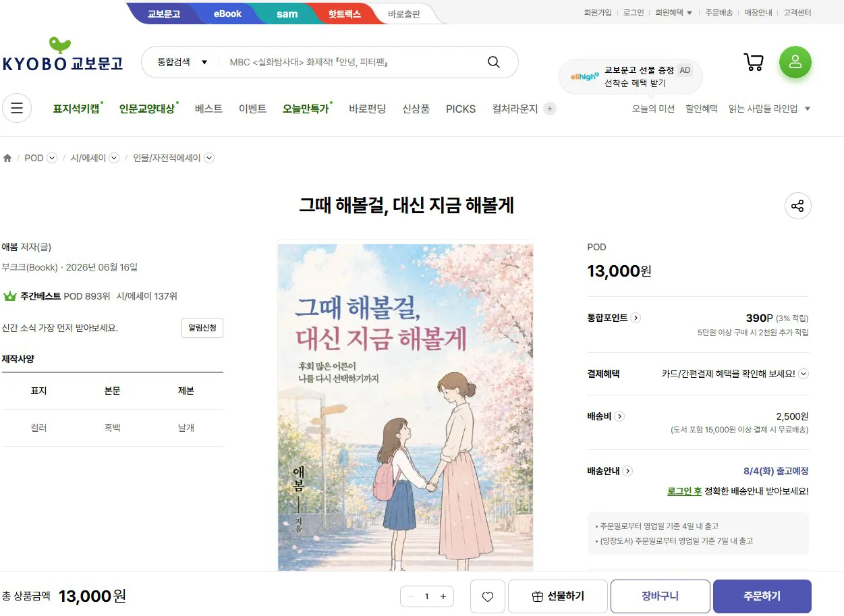Screen dimensions: 844x616
Task: Decrease quantity with minus button
Action: pos(410,596)
